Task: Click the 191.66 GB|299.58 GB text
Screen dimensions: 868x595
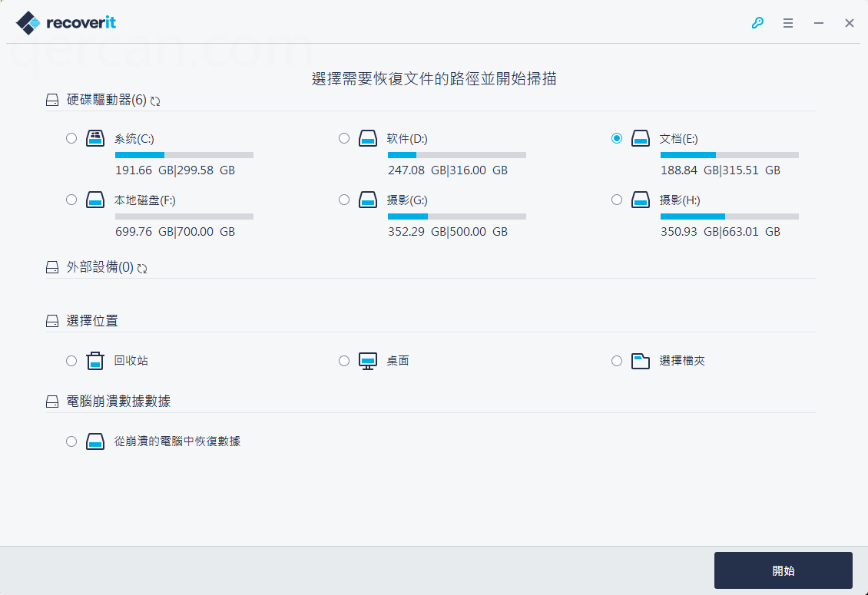Action: [x=175, y=170]
